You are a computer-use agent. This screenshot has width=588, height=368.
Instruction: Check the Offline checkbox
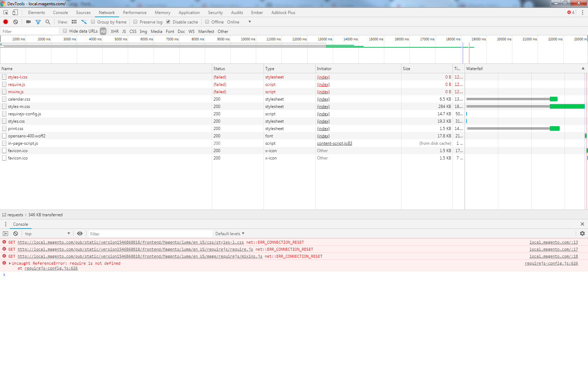click(x=207, y=22)
